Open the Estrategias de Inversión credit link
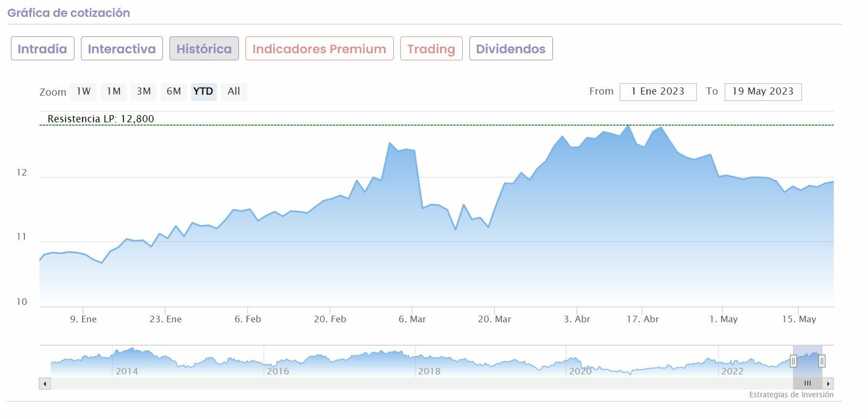Viewport: 868px width, 419px height. 791,395
